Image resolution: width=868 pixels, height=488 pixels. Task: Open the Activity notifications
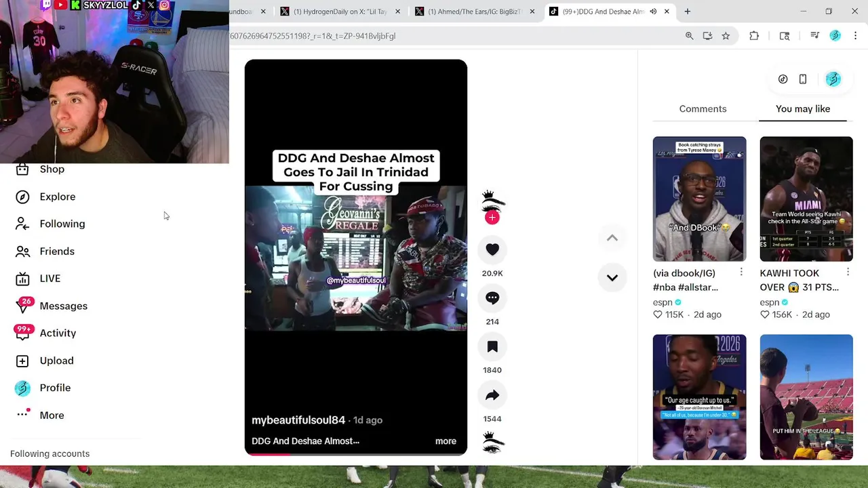pos(45,333)
